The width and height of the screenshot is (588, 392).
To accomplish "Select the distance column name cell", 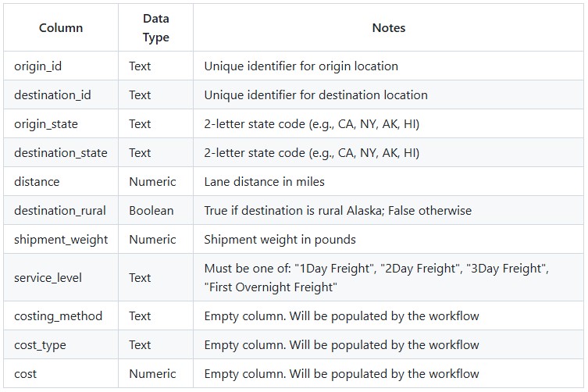I will coord(61,182).
